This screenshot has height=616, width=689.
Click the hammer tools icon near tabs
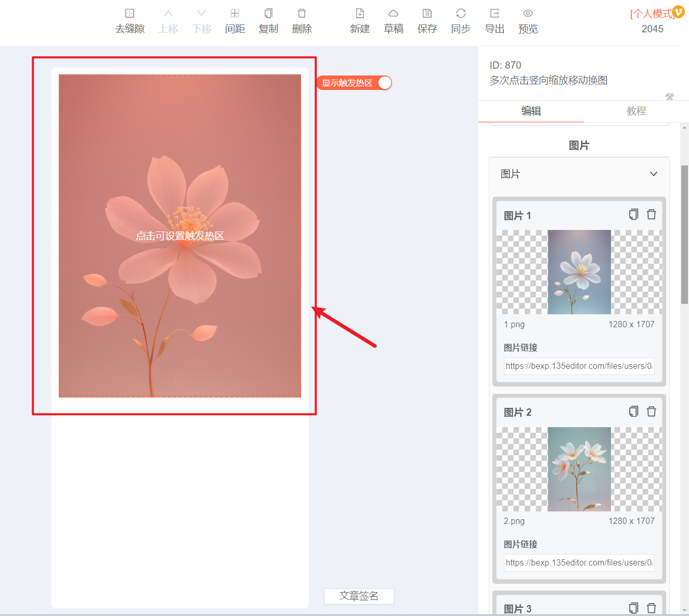[x=669, y=97]
